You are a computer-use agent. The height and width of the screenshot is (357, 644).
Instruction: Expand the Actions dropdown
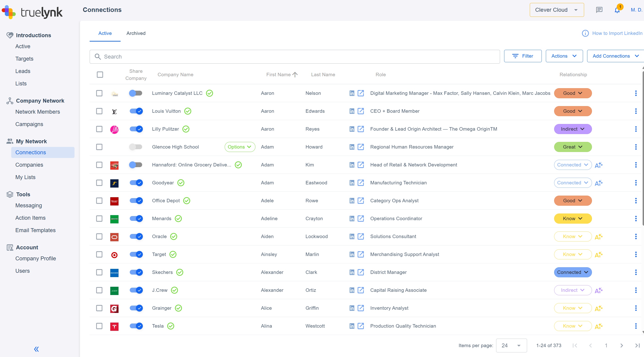pos(564,56)
